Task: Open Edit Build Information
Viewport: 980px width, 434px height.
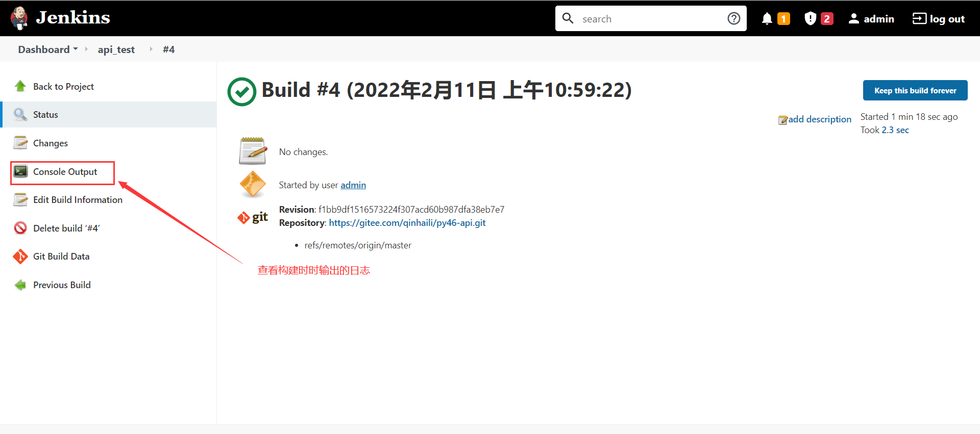Action: coord(78,200)
